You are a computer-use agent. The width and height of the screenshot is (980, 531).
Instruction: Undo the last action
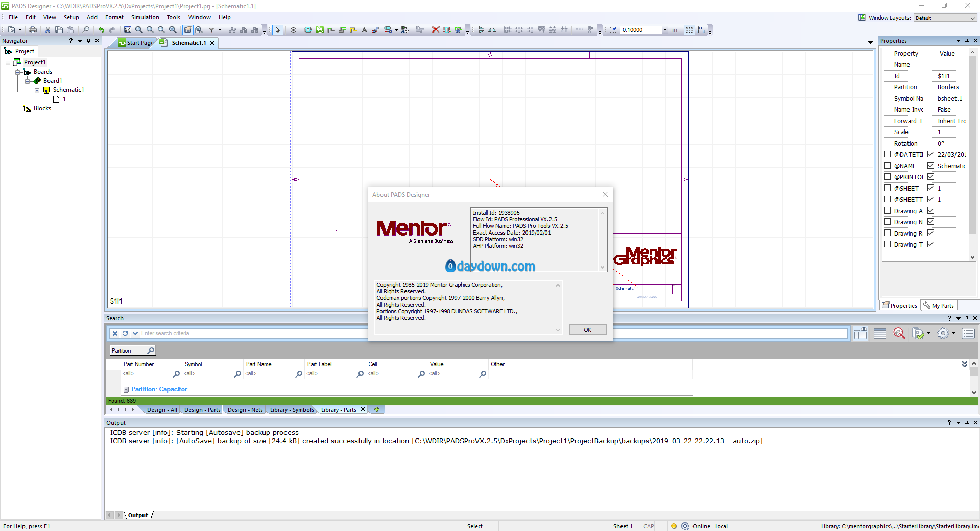[x=101, y=30]
